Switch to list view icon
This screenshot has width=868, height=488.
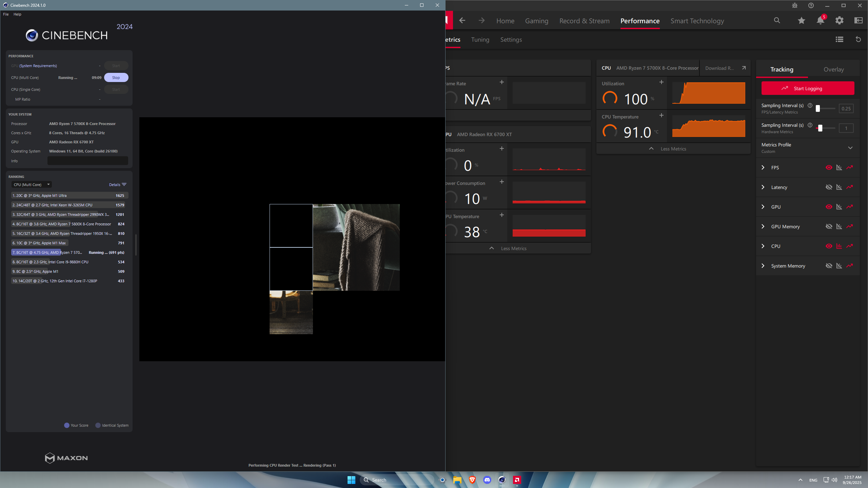839,39
